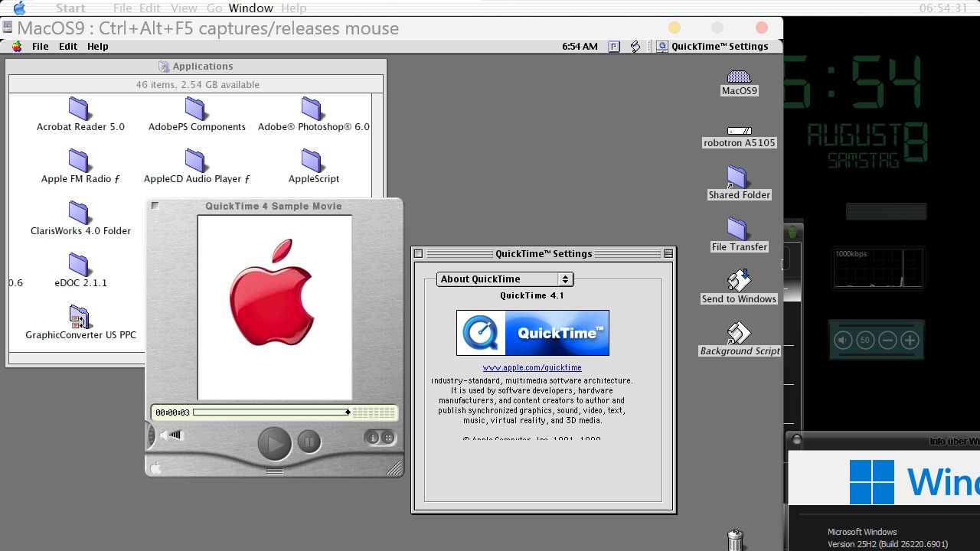Select the ClarisWorks 4.0 Folder icon
Image resolution: width=980 pixels, height=551 pixels.
point(80,214)
